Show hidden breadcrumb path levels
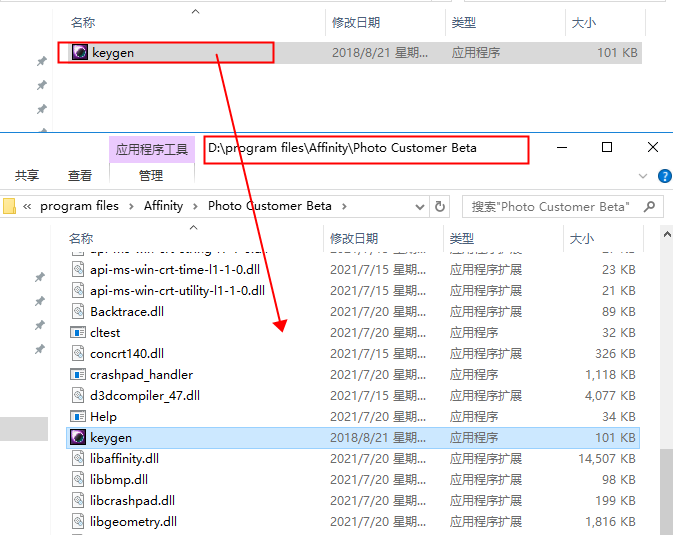673x535 pixels. click(27, 207)
